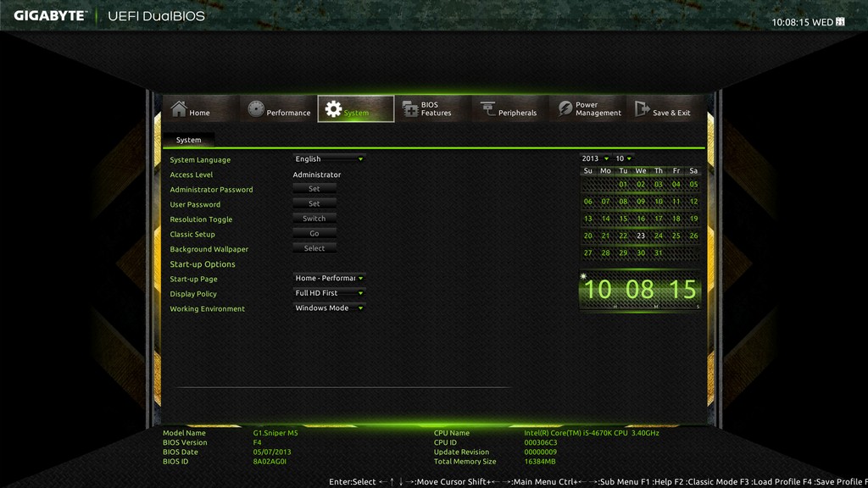Click the Background Wallpaper label
This screenshot has width=868, height=488.
click(209, 249)
